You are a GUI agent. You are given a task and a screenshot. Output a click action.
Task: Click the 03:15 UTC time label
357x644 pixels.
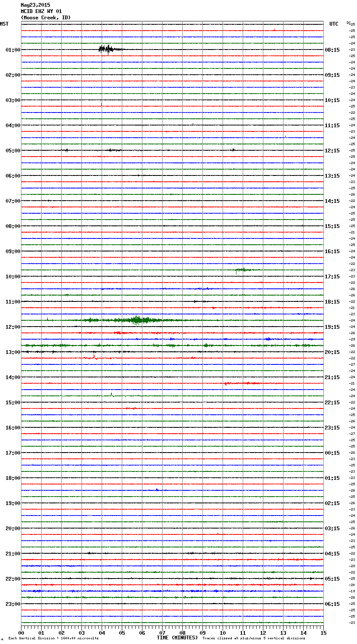332,529
